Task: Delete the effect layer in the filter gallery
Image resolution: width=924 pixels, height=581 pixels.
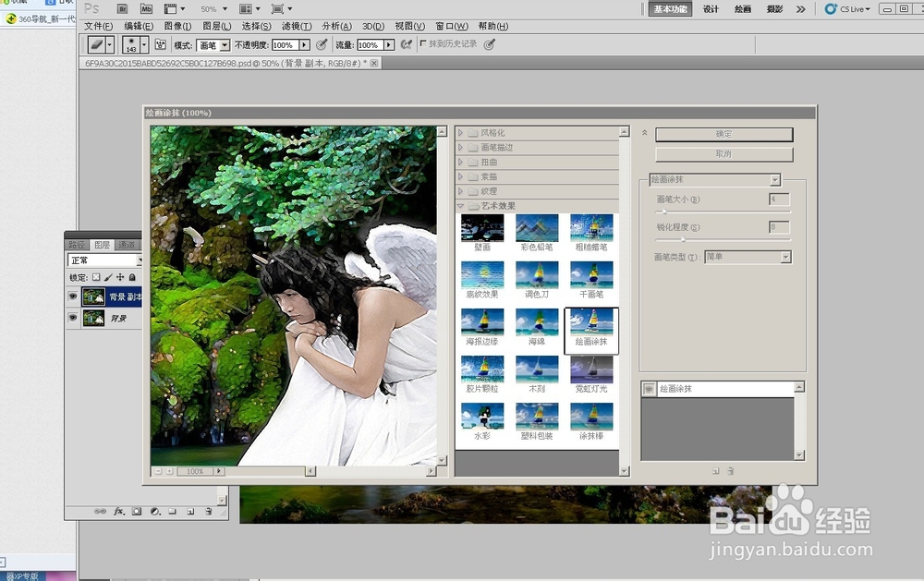Action: [x=731, y=471]
